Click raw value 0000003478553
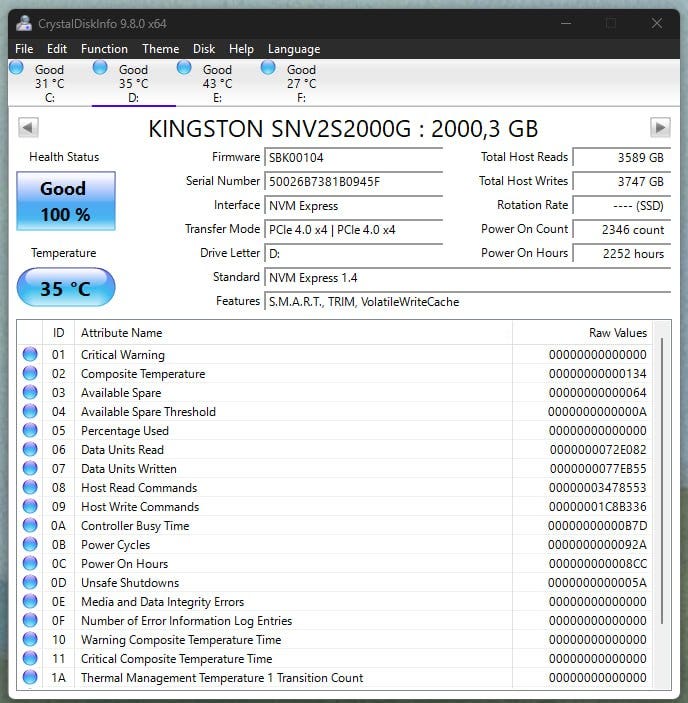Screen dimensions: 688x703 click(597, 487)
